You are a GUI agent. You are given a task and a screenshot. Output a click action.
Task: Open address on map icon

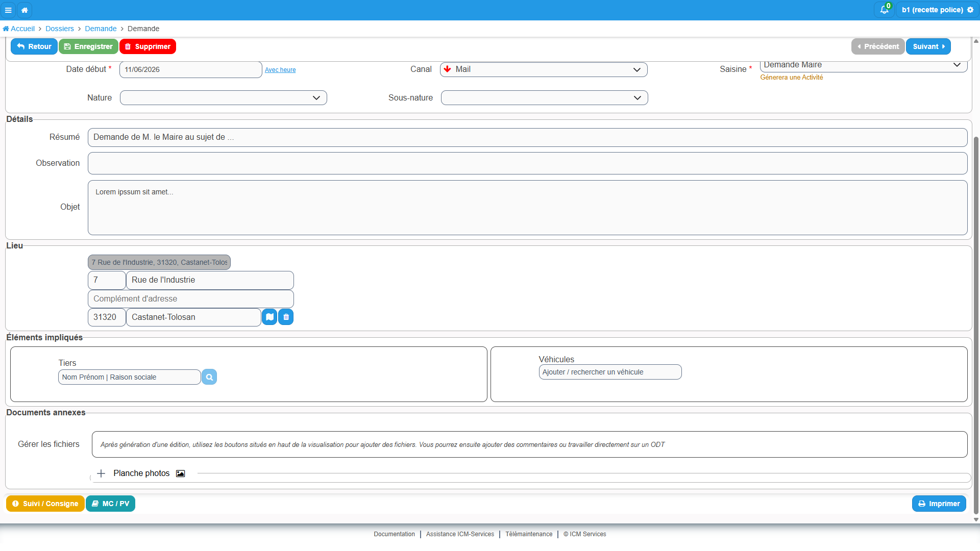point(269,317)
